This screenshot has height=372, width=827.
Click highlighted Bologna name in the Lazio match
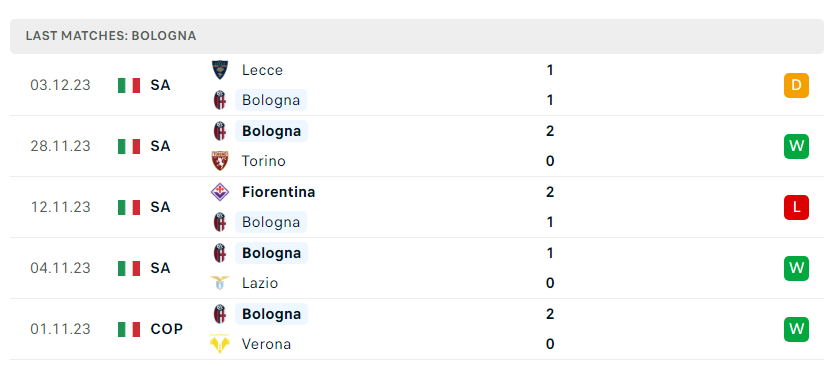[x=271, y=253]
